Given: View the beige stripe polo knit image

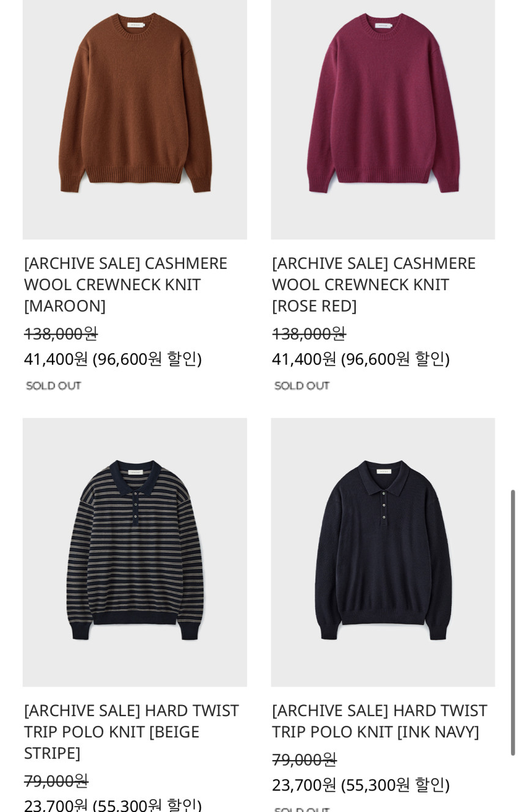Looking at the screenshot, I should [134, 552].
